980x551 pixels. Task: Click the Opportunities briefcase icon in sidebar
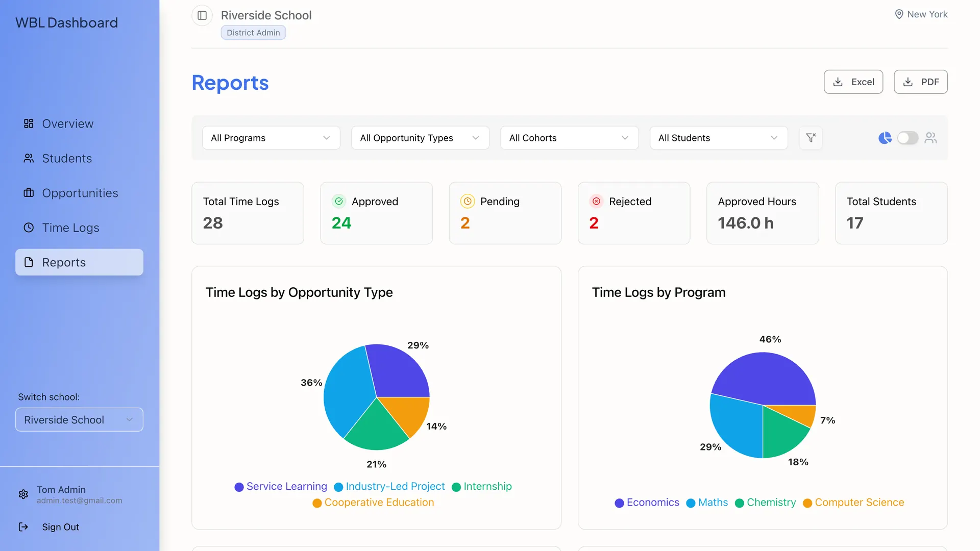[x=29, y=193]
